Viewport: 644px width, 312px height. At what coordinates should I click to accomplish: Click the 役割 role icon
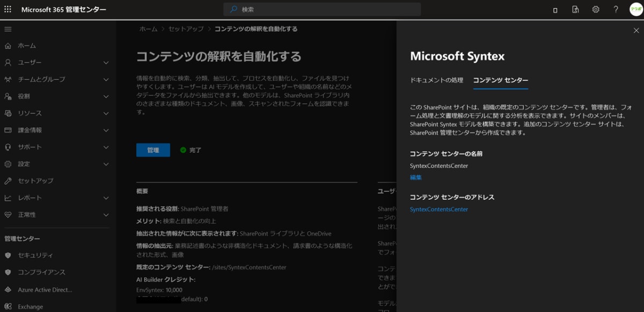[x=8, y=96]
